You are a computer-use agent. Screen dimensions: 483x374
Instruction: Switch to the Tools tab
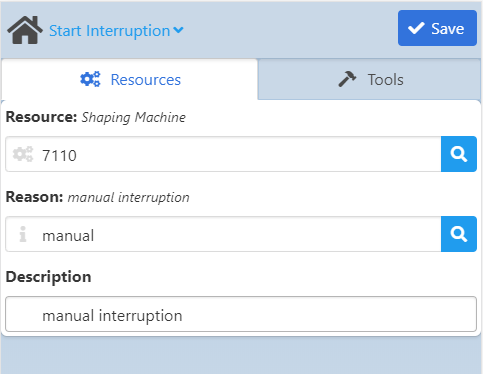coord(370,80)
